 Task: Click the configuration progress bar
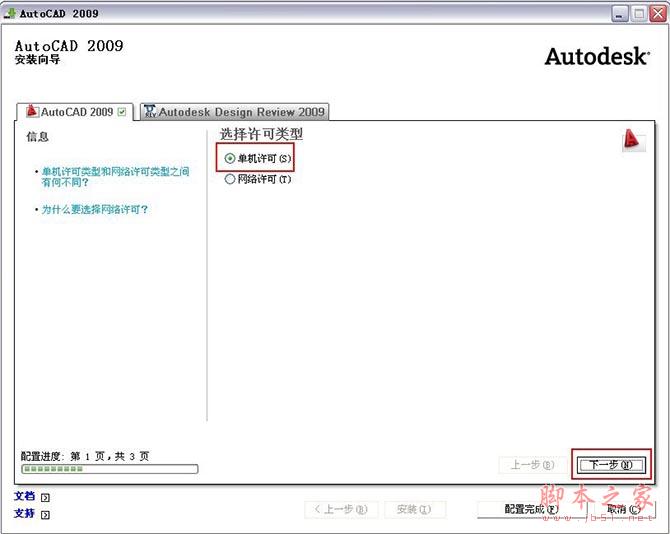point(110,469)
